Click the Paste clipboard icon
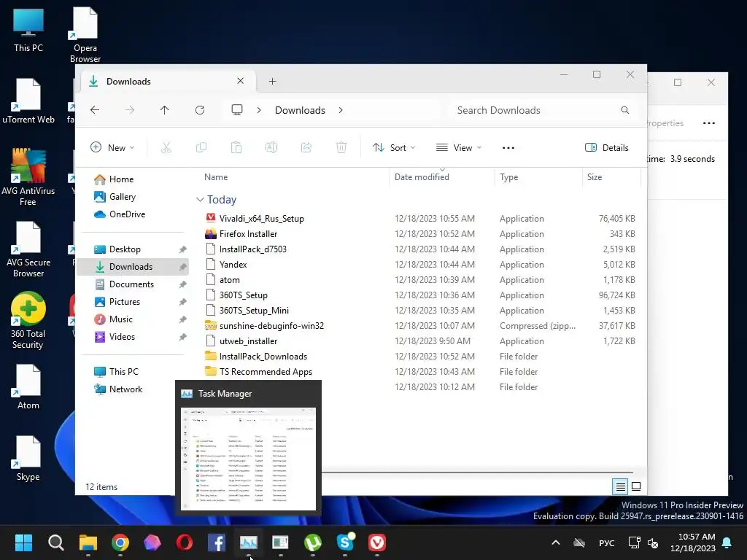The width and height of the screenshot is (747, 560). (236, 147)
